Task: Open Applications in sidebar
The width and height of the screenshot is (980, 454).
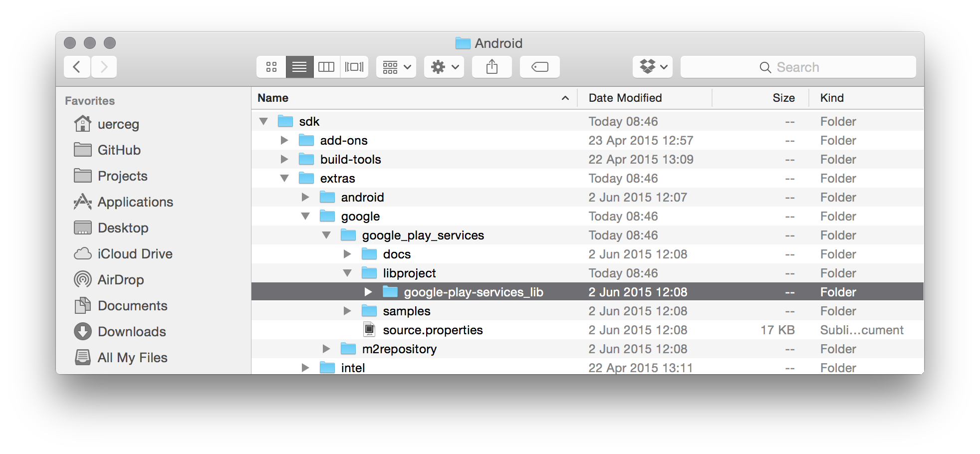Action: [123, 202]
